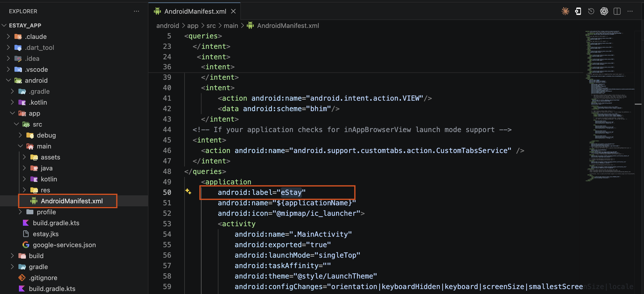This screenshot has height=294, width=644.
Task: Expand the build folder chevron
Action: [12, 256]
